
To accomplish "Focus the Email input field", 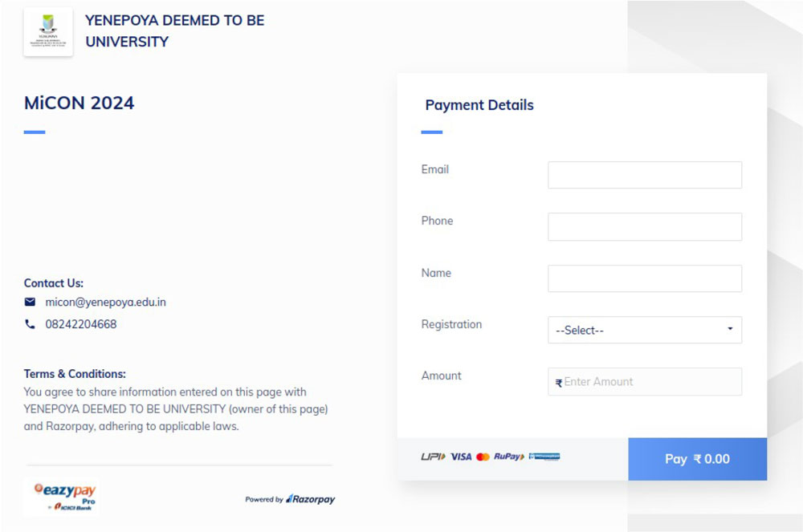I will click(645, 175).
